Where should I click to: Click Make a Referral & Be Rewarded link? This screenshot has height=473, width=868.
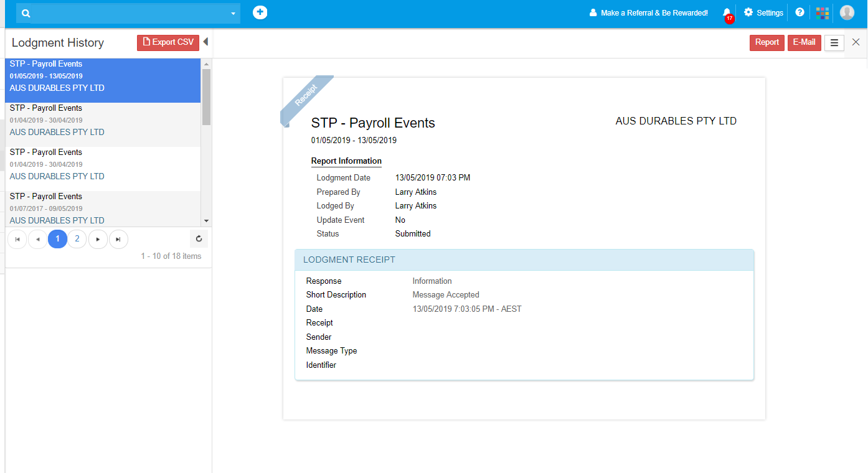(648, 13)
